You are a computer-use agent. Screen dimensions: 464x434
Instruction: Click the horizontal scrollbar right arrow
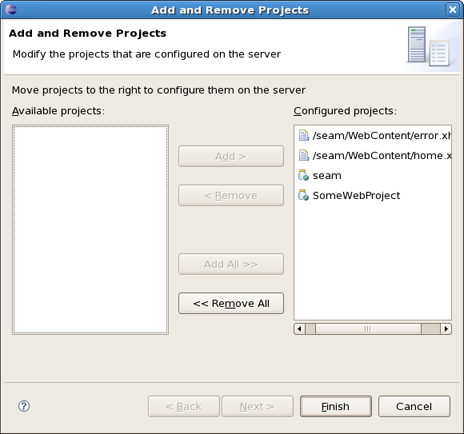446,329
